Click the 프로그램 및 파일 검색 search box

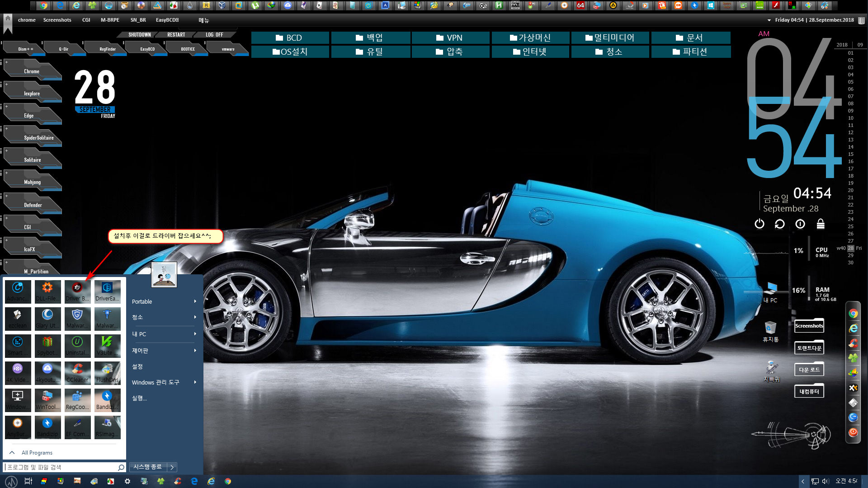[x=64, y=467]
